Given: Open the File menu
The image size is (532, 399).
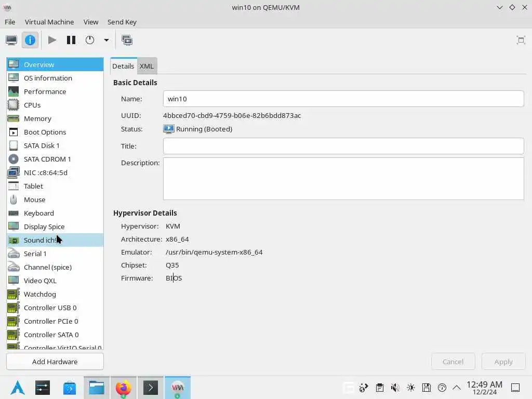Looking at the screenshot, I should pyautogui.click(x=10, y=22).
